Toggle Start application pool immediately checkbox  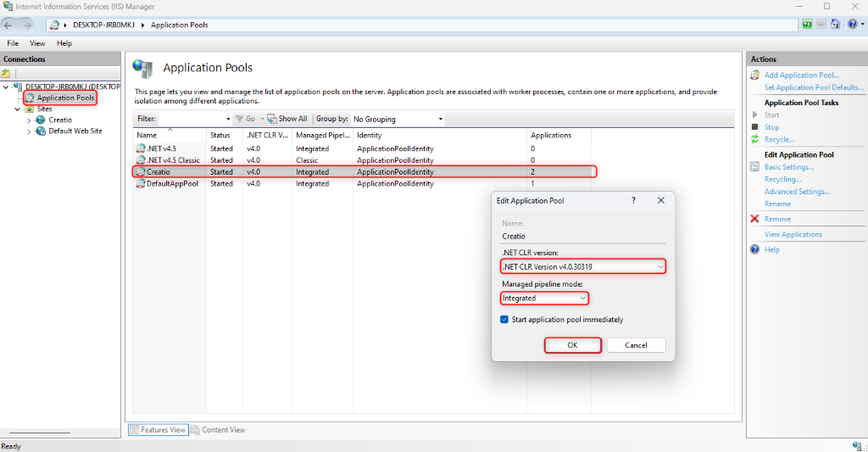click(x=504, y=320)
